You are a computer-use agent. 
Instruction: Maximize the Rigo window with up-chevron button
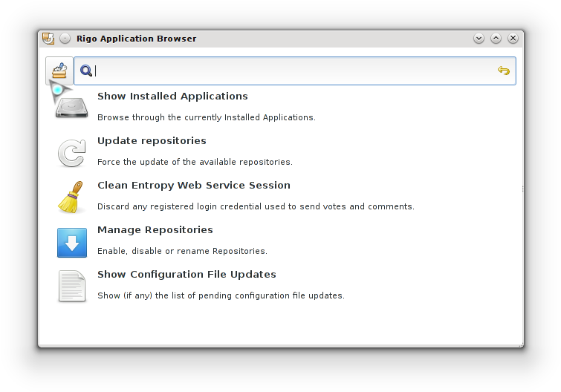[x=496, y=39]
